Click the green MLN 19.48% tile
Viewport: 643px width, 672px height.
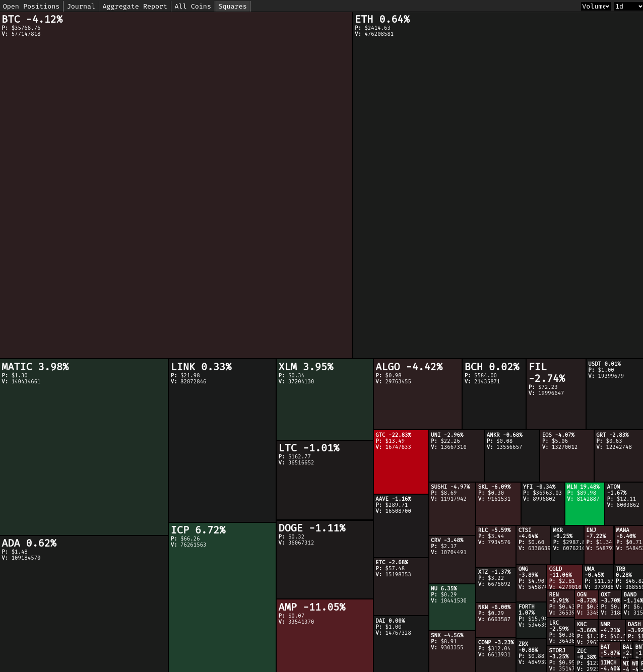click(585, 504)
